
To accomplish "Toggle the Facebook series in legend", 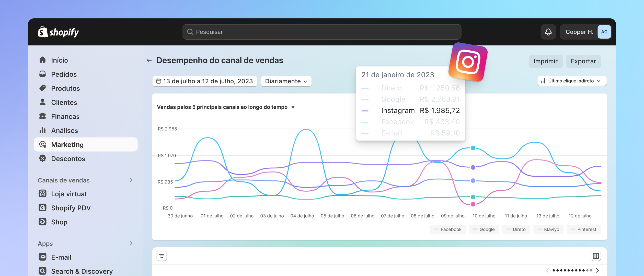I will pos(448,229).
